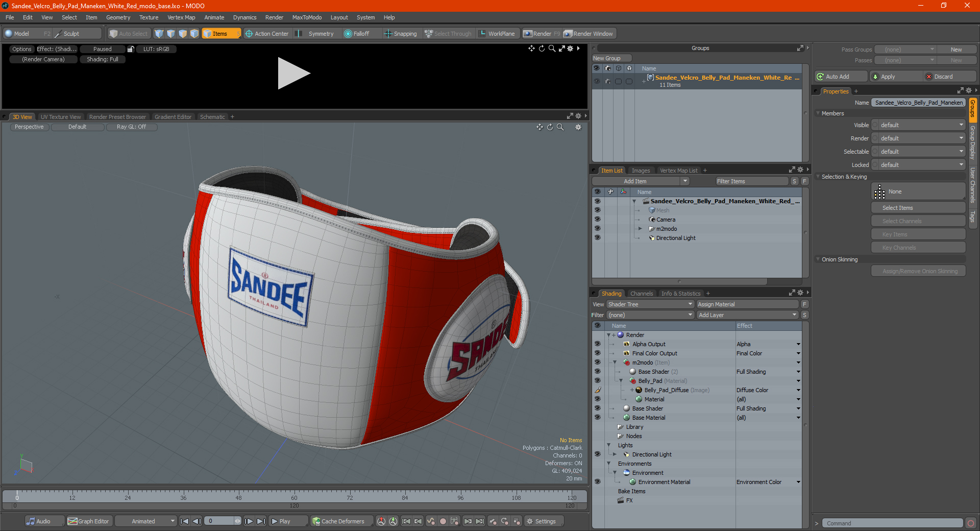Toggle Snapping

401,34
